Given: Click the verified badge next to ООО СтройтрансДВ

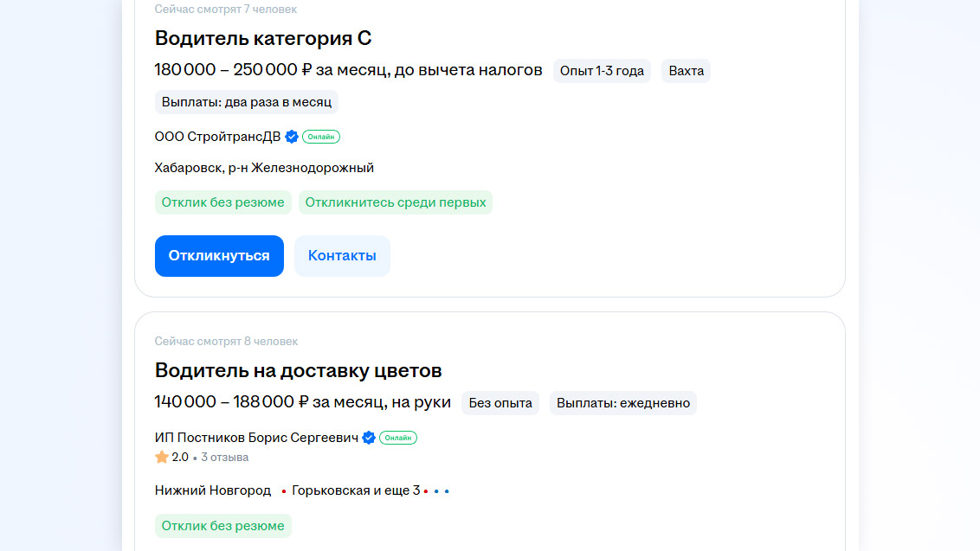Looking at the screenshot, I should [x=292, y=137].
